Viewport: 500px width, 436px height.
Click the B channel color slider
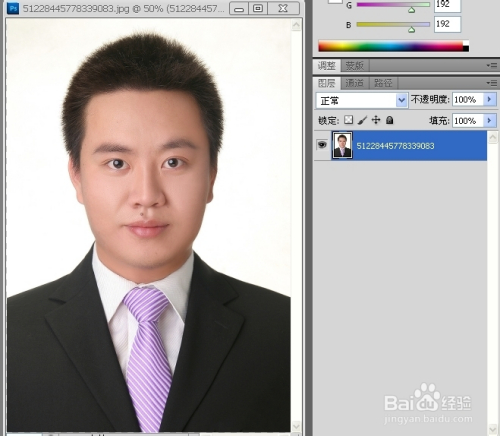[x=393, y=24]
